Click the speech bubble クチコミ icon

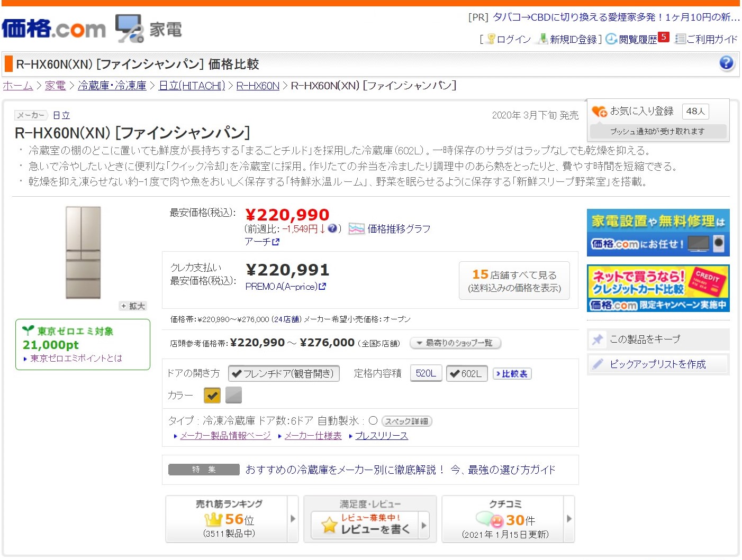click(490, 520)
